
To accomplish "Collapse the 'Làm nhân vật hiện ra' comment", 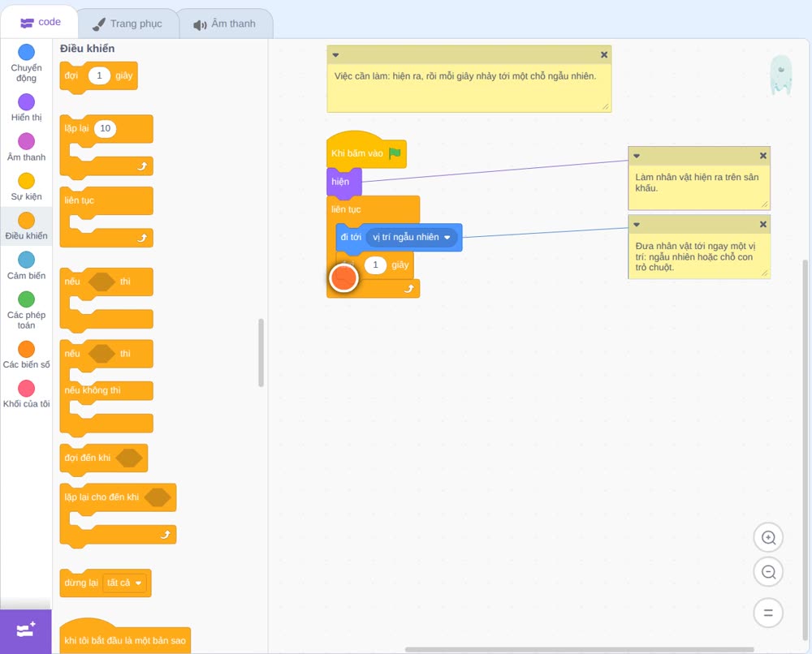I will (637, 156).
